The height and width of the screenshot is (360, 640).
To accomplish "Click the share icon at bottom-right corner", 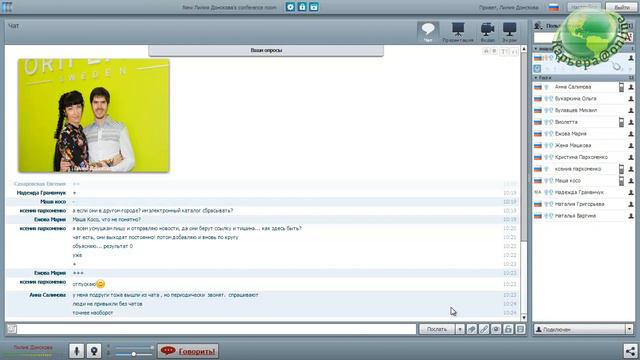I will click(x=631, y=351).
